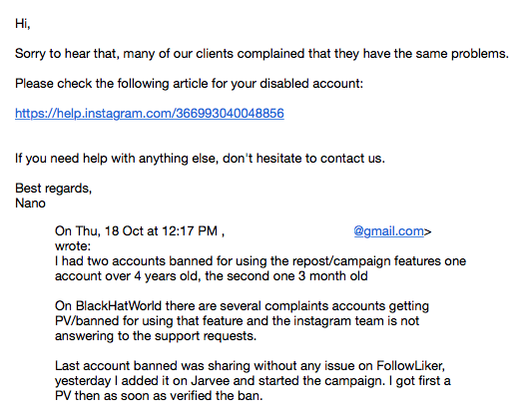The height and width of the screenshot is (420, 520).
Task: Click the 'If you need help' sentence
Action: 200,159
